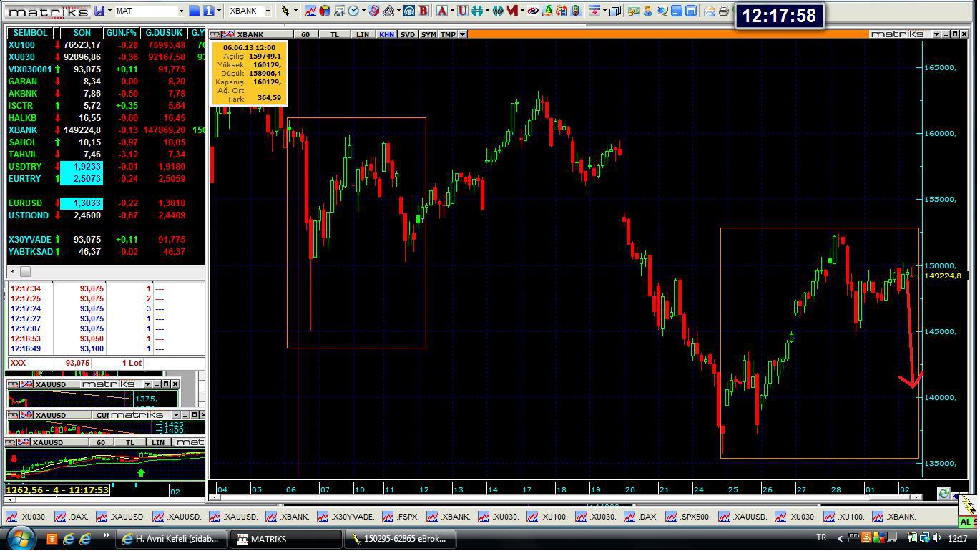The image size is (980, 551).
Task: Click the printer icon in the toolbar
Action: pyautogui.click(x=723, y=11)
